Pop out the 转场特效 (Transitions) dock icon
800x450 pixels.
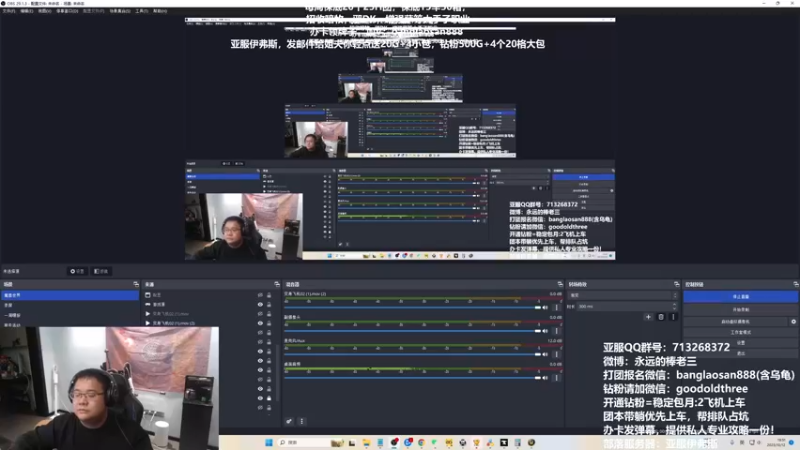click(x=677, y=284)
